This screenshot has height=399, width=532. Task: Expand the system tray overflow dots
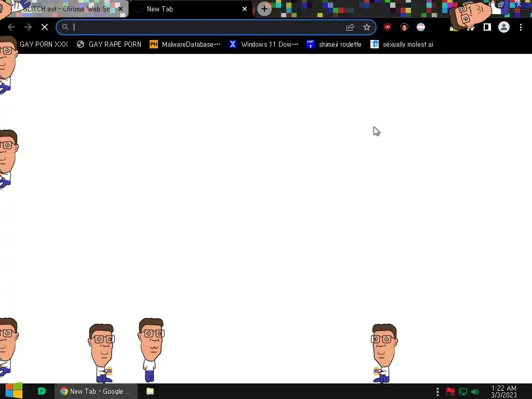(x=437, y=392)
